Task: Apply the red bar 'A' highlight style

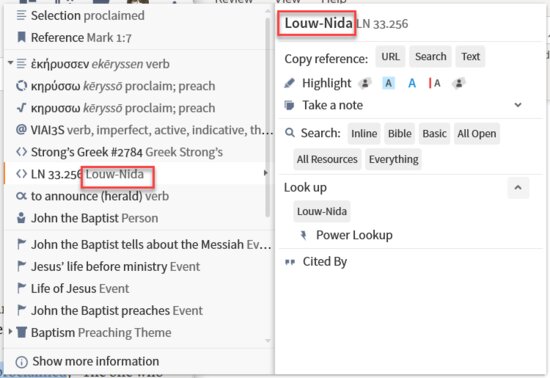Action: [434, 83]
